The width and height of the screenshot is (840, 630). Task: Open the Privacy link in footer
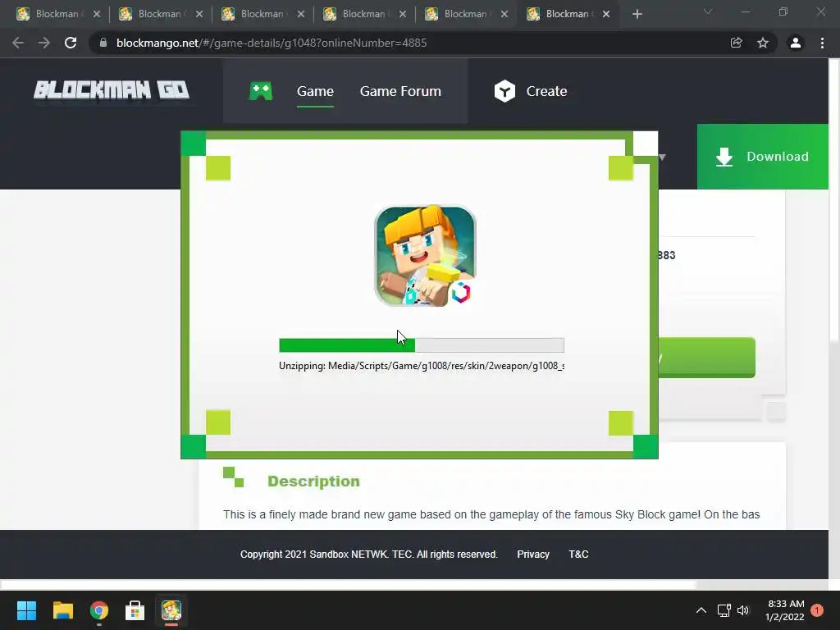coord(533,555)
